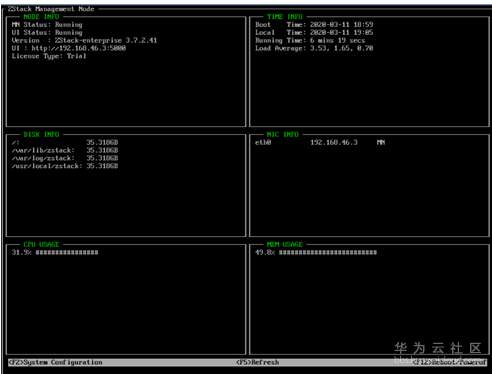
Task: Click the ZStack Management Node title
Action: pyautogui.click(x=51, y=9)
